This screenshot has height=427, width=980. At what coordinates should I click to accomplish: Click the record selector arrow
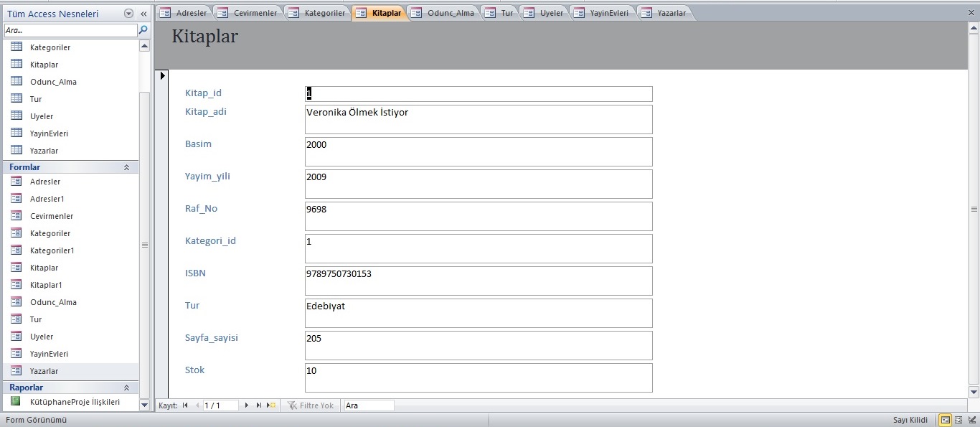(x=162, y=75)
